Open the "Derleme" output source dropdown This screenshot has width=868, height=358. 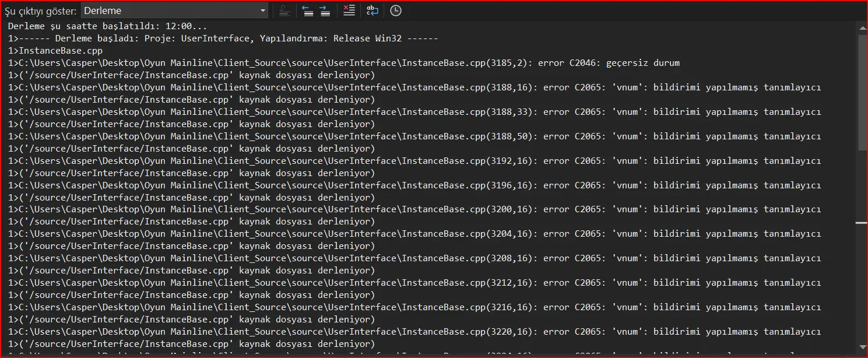[174, 10]
